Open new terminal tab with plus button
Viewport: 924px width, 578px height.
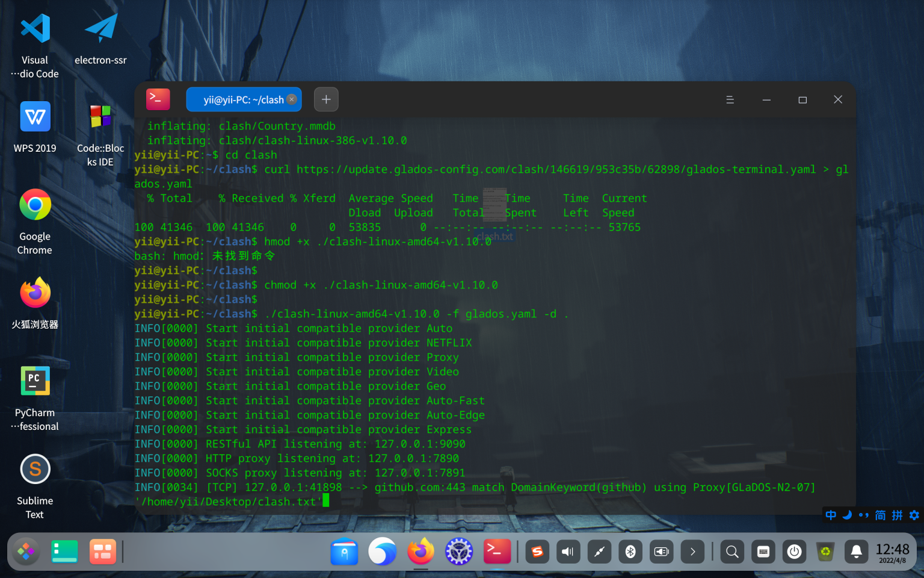[326, 99]
